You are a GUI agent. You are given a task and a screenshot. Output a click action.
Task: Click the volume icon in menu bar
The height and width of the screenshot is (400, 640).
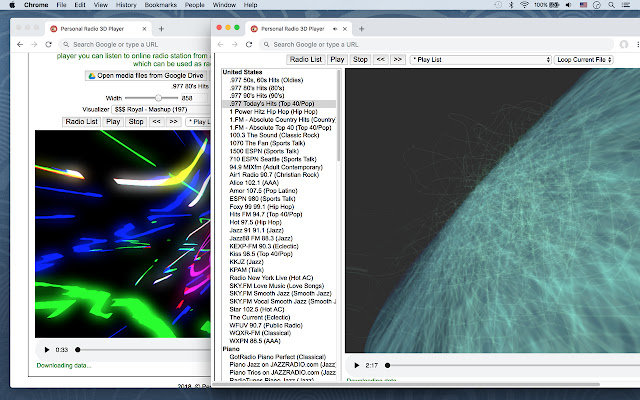point(569,5)
